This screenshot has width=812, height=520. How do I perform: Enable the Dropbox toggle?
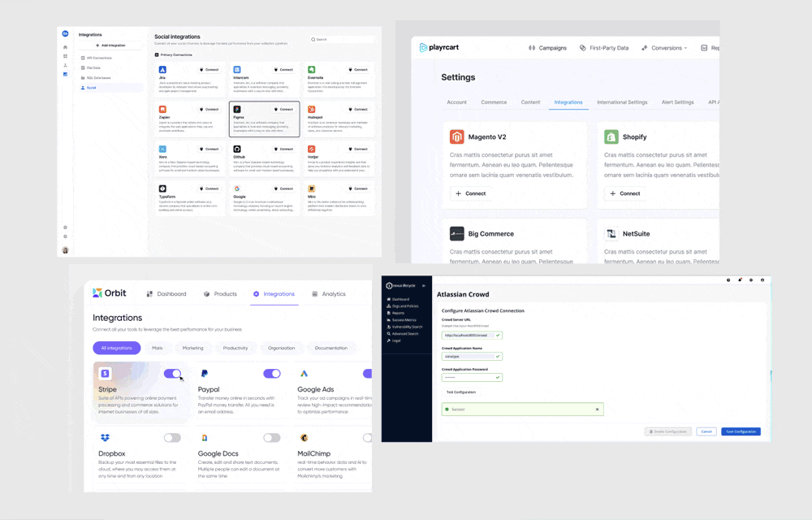coord(172,438)
